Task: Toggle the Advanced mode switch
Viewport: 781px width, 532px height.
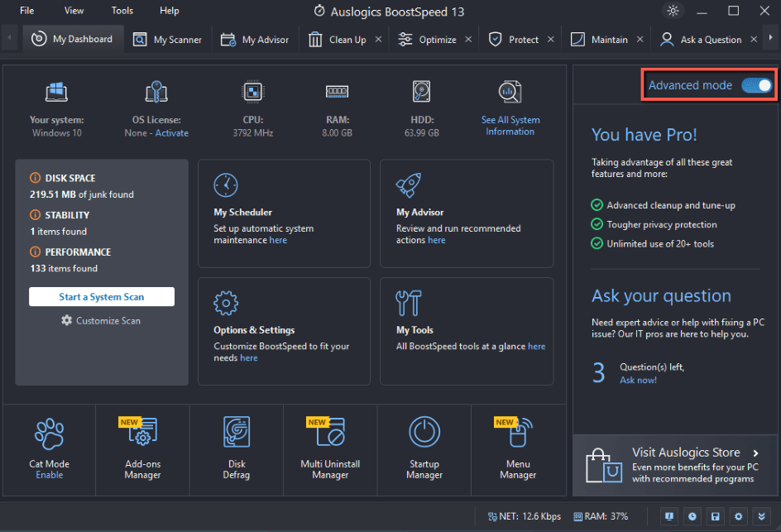Action: (x=757, y=85)
